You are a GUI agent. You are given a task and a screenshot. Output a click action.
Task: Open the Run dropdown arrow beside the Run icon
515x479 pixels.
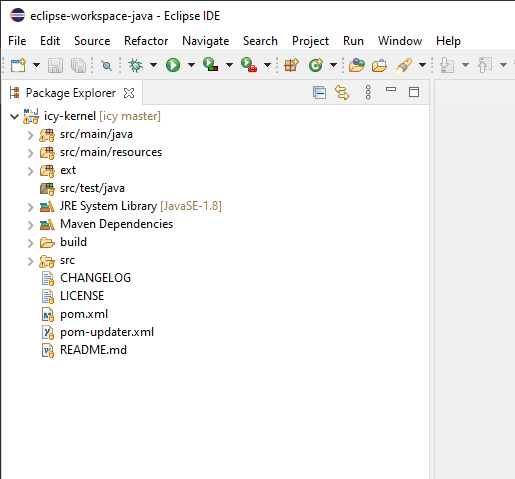(191, 65)
